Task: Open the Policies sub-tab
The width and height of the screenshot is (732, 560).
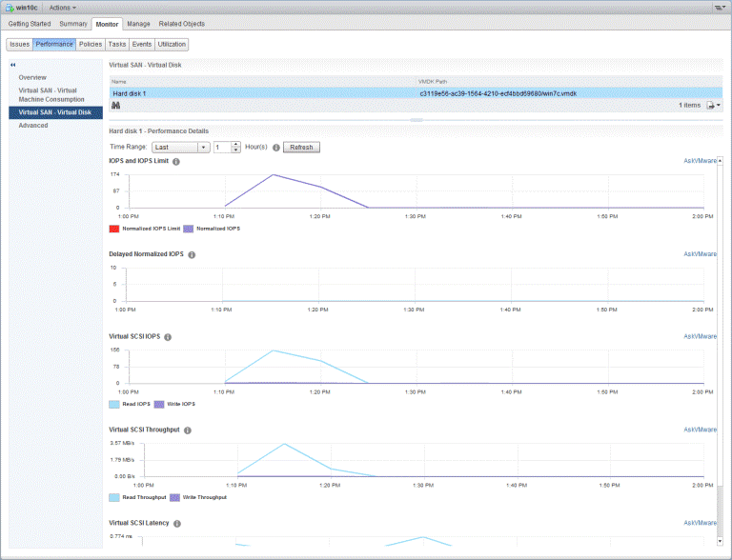Action: pyautogui.click(x=91, y=45)
